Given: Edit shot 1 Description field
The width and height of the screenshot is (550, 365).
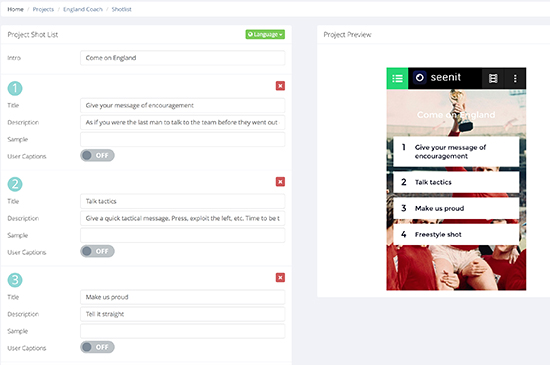Looking at the screenshot, I should coord(183,122).
